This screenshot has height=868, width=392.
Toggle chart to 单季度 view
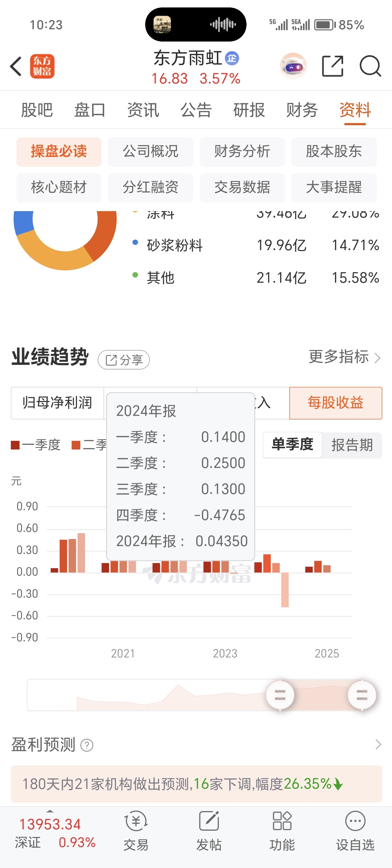292,445
